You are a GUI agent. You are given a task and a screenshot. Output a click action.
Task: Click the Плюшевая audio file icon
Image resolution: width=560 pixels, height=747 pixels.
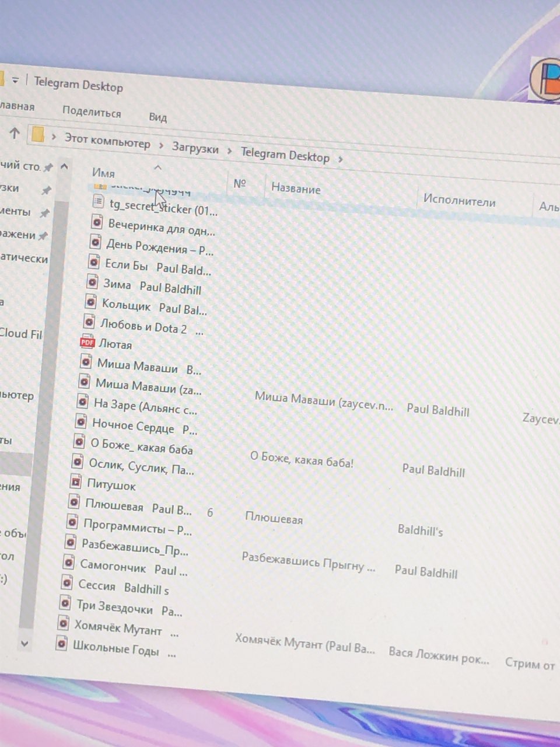click(74, 502)
